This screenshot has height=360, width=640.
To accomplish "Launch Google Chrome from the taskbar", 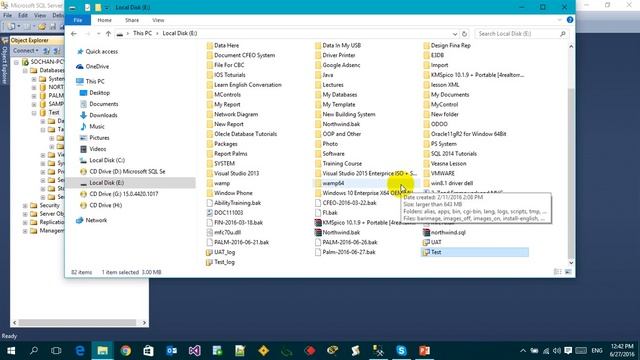I will tap(126, 351).
